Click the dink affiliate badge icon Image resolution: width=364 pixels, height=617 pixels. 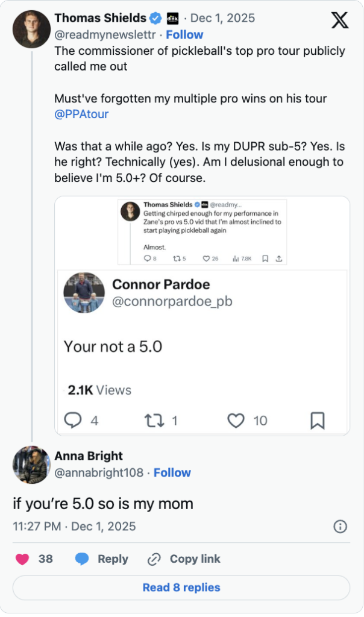coord(172,18)
